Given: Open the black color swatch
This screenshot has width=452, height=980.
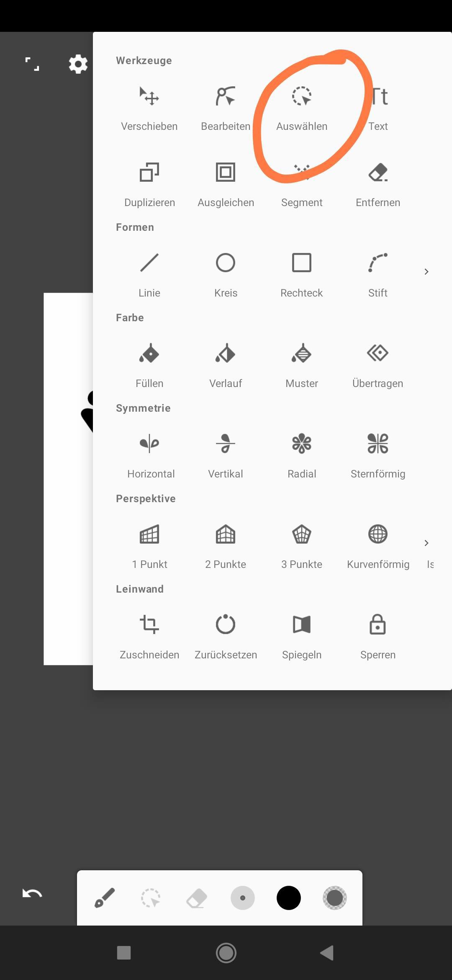Looking at the screenshot, I should click(x=289, y=898).
